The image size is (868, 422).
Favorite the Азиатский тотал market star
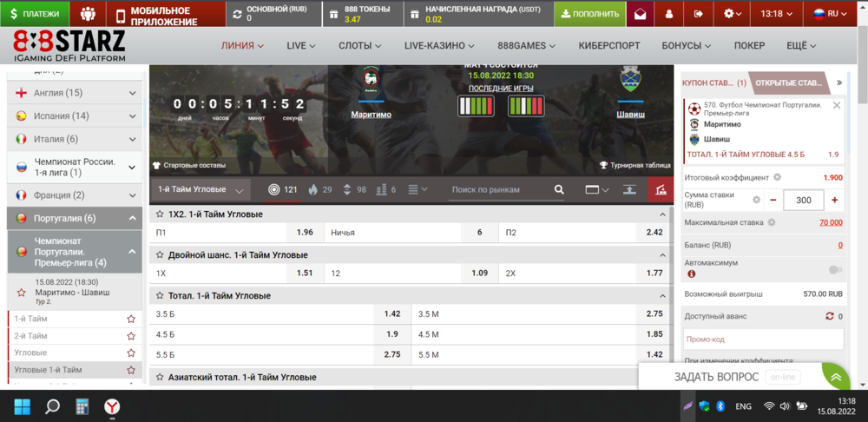[x=160, y=377]
